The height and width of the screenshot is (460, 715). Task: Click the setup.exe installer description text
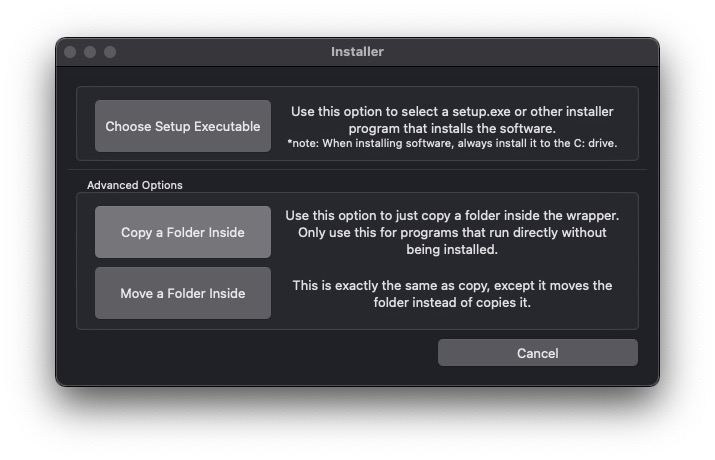coord(452,120)
